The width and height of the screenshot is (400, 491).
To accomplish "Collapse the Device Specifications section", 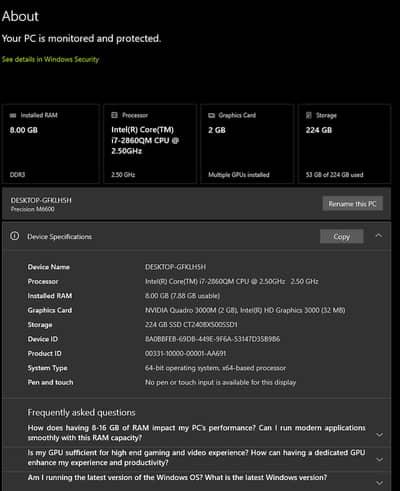I will (x=379, y=236).
